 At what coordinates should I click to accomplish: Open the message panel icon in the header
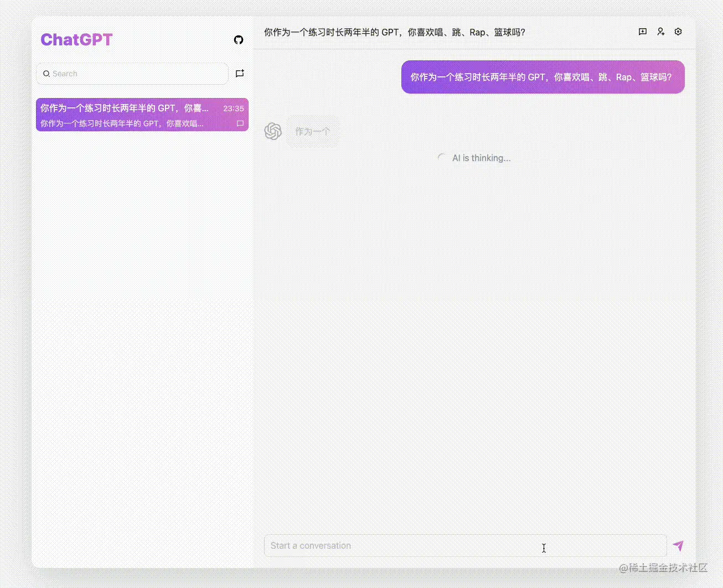coord(643,32)
